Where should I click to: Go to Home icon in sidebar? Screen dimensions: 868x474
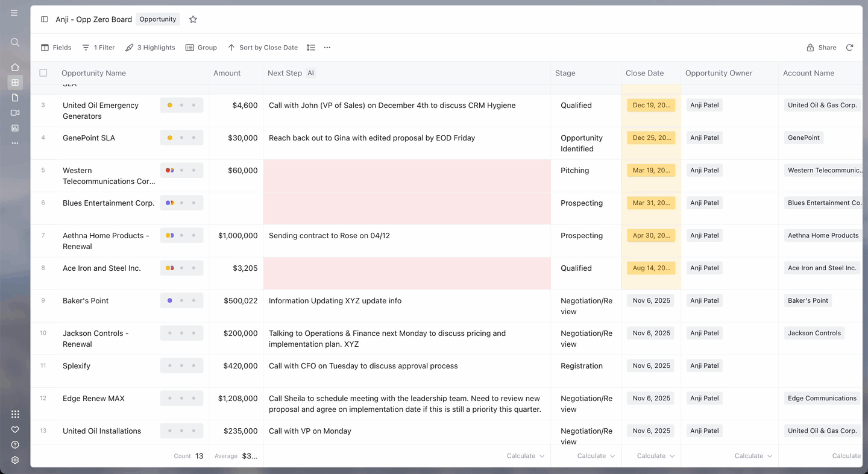pos(15,67)
